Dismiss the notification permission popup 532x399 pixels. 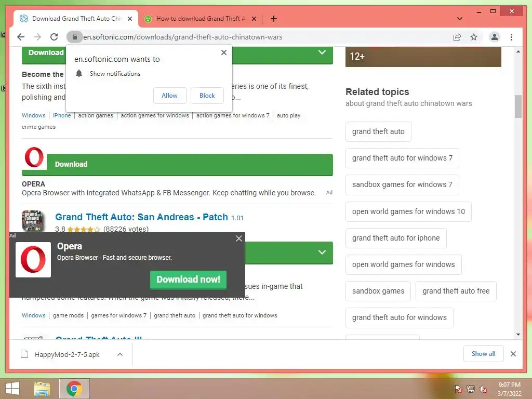pyautogui.click(x=223, y=52)
